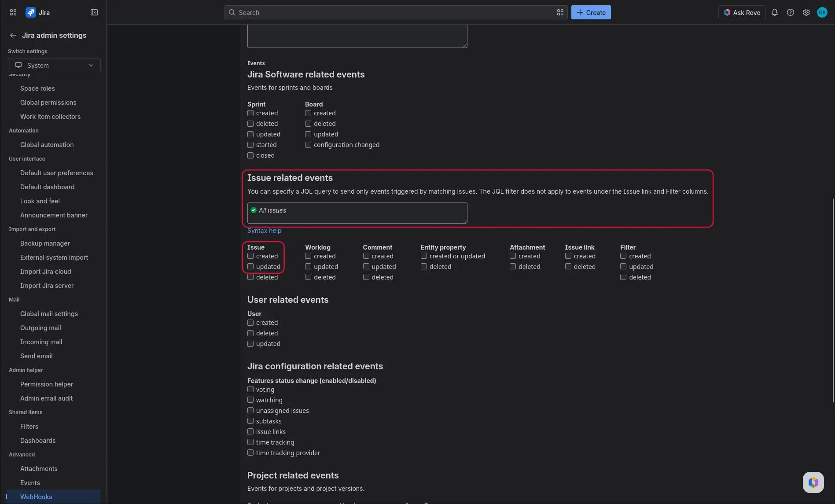Open Space roles settings

click(37, 88)
